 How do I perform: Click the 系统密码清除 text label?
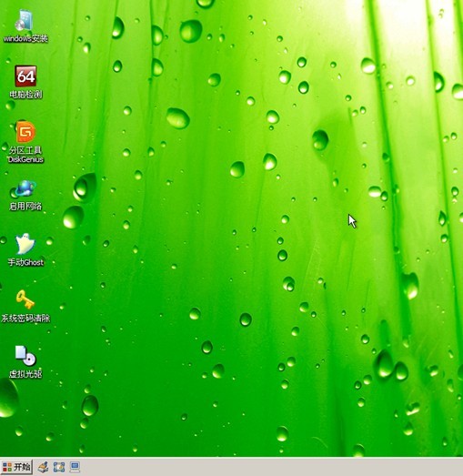pyautogui.click(x=25, y=319)
